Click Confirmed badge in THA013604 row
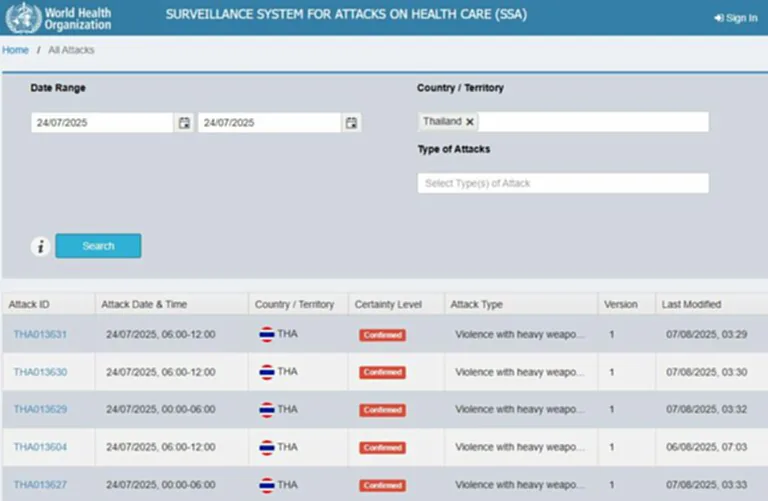768x501 pixels. pos(383,448)
